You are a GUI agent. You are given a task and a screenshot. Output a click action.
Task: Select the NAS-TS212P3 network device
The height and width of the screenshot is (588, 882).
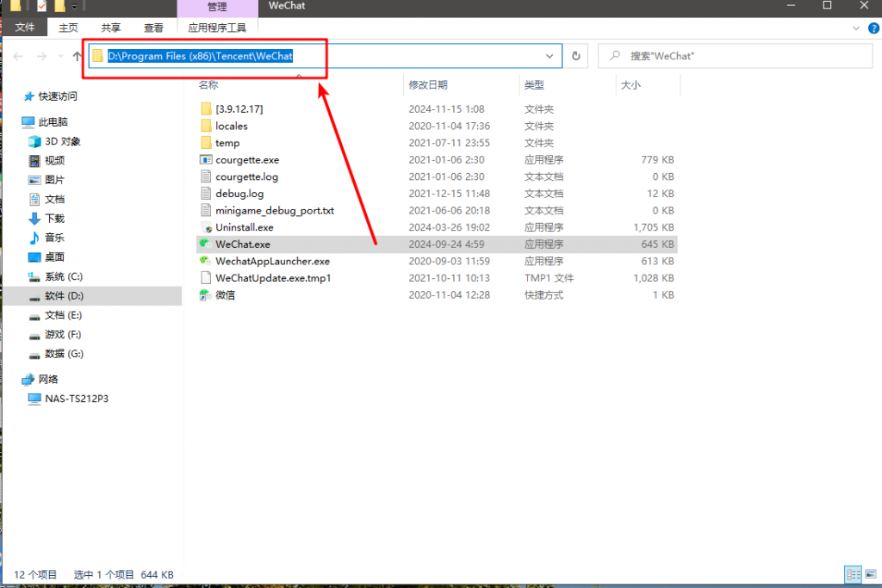pyautogui.click(x=76, y=399)
